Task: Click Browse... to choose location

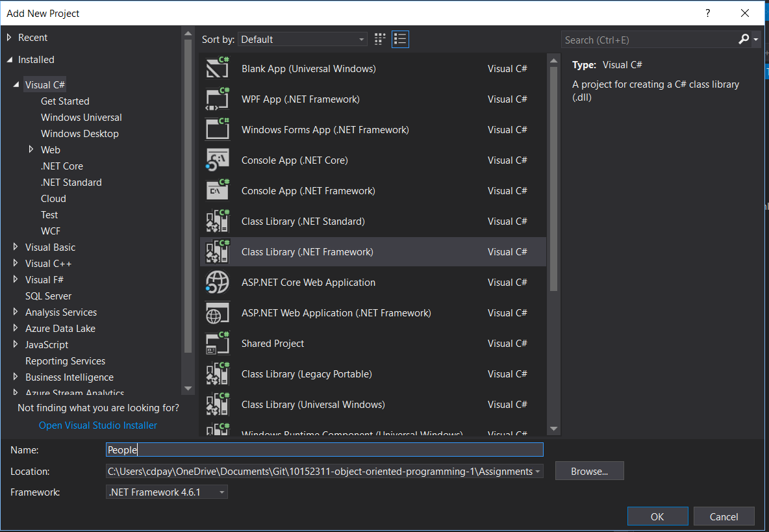Action: (590, 471)
